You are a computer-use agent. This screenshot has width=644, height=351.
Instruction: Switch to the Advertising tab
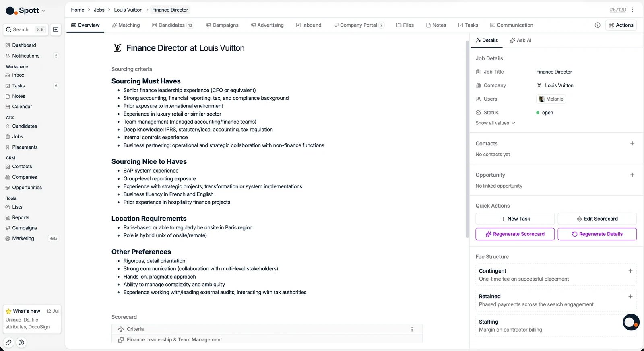click(267, 25)
